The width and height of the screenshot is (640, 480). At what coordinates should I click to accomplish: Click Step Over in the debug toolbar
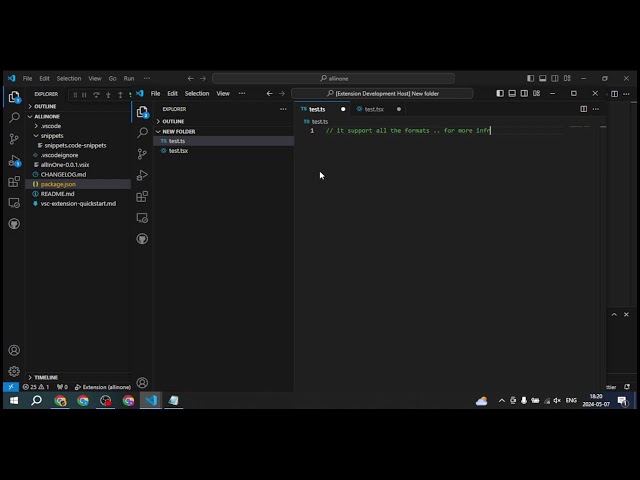pos(96,95)
